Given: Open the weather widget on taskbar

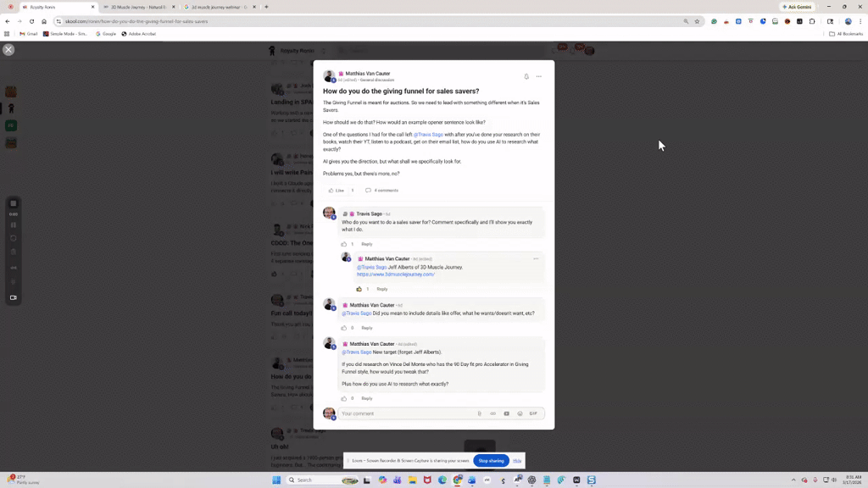Looking at the screenshot, I should pyautogui.click(x=23, y=480).
